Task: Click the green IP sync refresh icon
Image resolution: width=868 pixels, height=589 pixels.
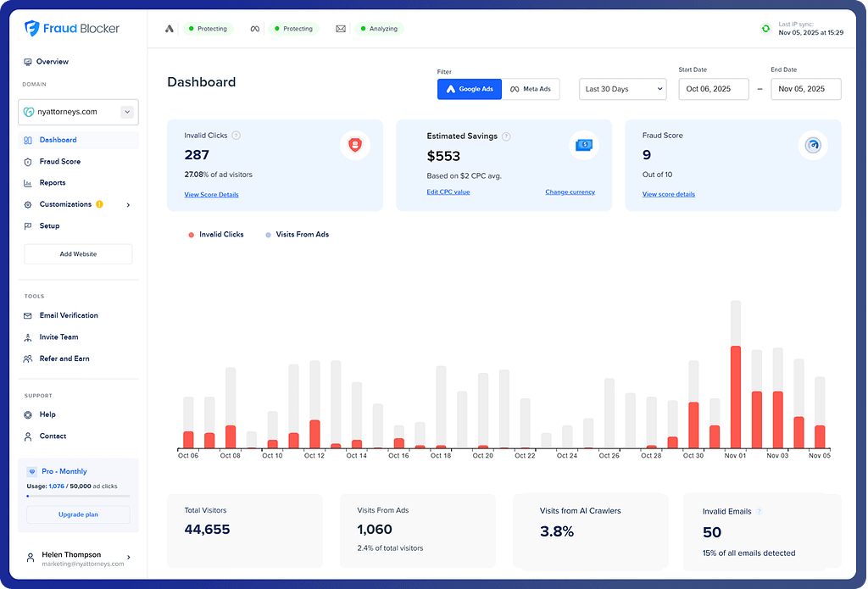Action: [765, 29]
